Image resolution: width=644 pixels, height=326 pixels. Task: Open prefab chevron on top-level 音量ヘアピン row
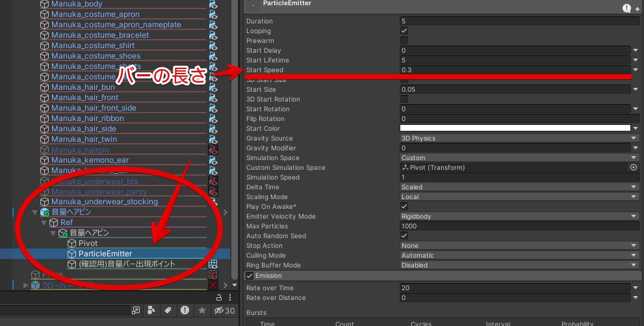[225, 213]
